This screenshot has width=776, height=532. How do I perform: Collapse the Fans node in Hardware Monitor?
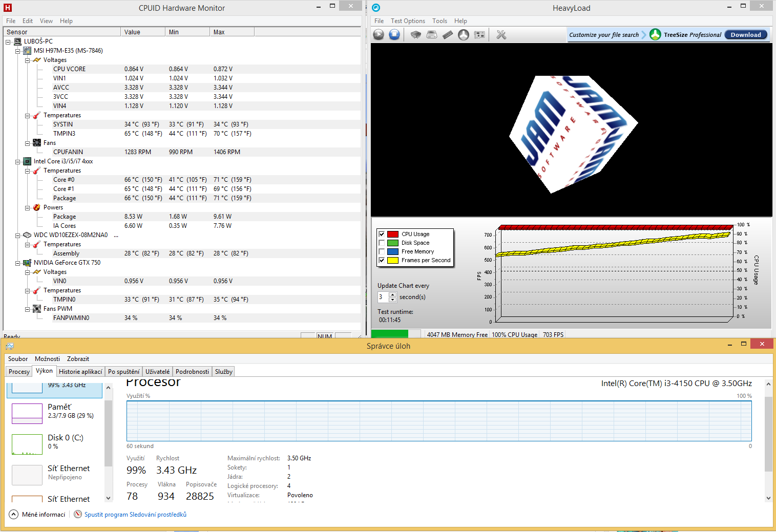27,143
